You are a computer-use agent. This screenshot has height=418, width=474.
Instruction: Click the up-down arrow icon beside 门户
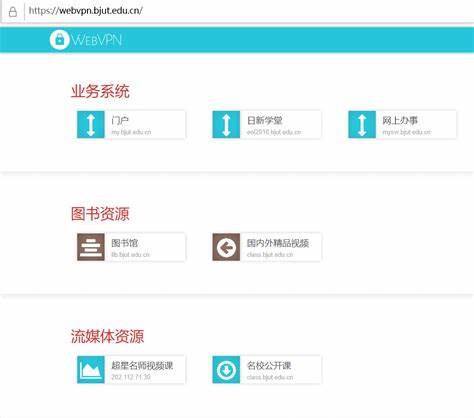pos(91,125)
